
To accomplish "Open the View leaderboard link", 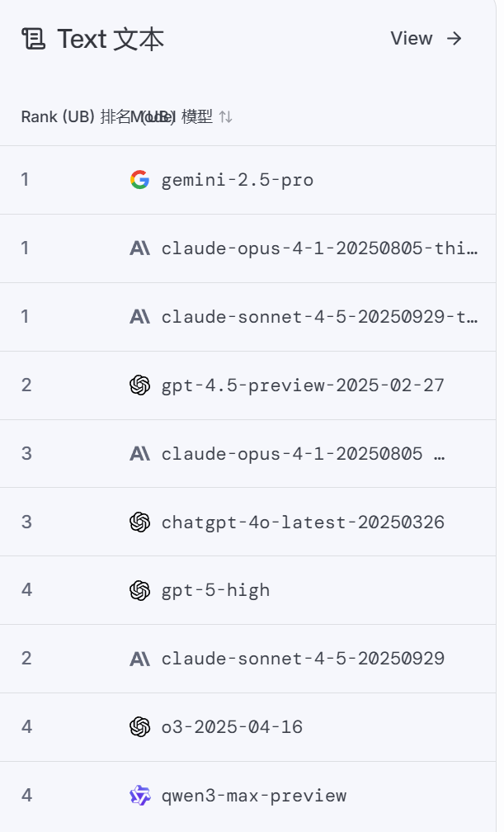I will click(x=412, y=39).
